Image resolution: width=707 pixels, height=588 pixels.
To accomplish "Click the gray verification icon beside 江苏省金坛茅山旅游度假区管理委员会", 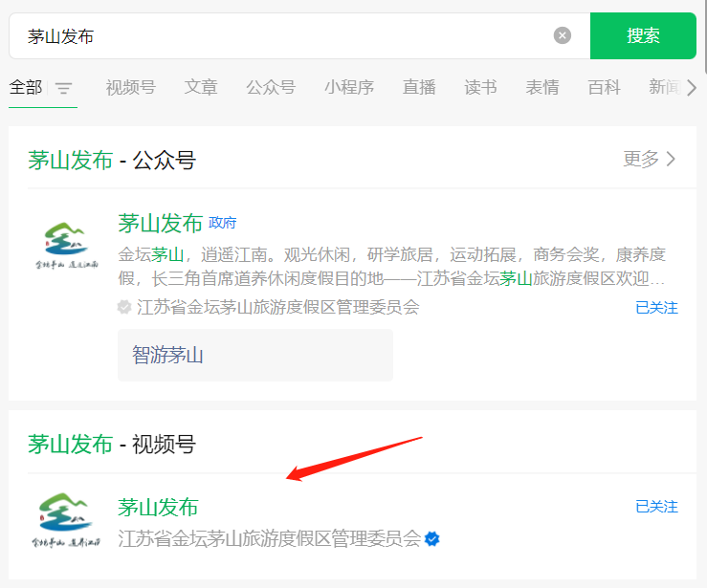I will click(x=124, y=307).
